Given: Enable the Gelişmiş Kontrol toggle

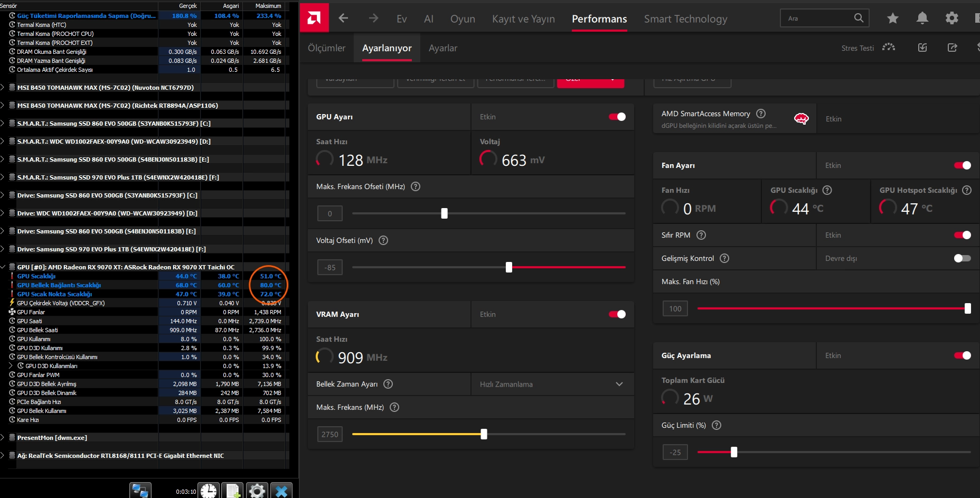Looking at the screenshot, I should (x=963, y=258).
